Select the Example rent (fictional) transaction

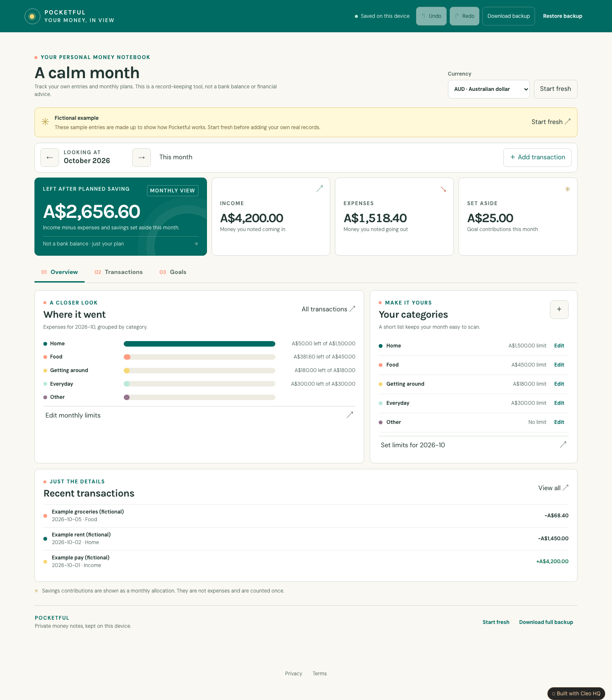pos(306,539)
